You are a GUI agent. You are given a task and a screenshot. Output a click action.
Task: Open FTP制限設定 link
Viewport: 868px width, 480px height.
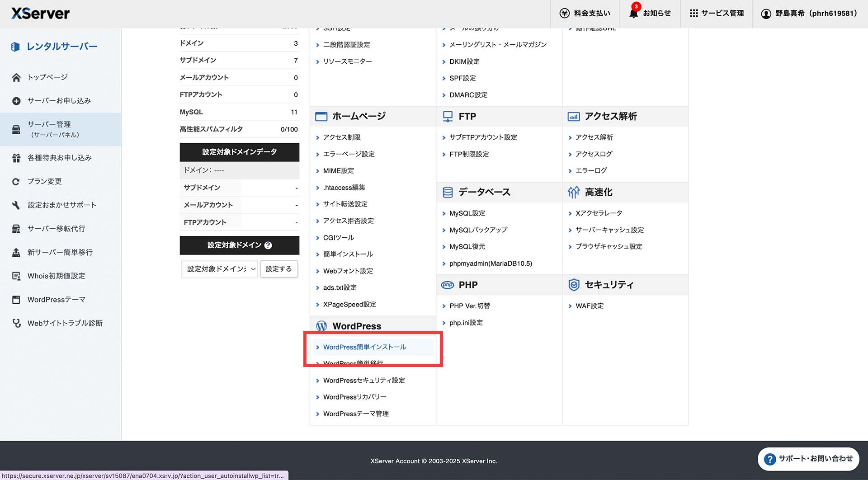(469, 154)
